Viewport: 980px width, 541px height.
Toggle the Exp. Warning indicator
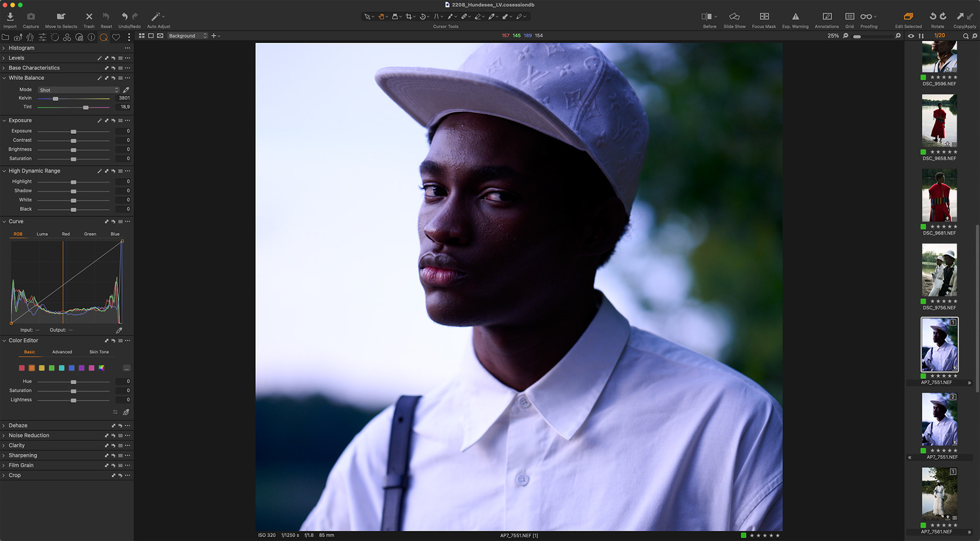pyautogui.click(x=795, y=17)
